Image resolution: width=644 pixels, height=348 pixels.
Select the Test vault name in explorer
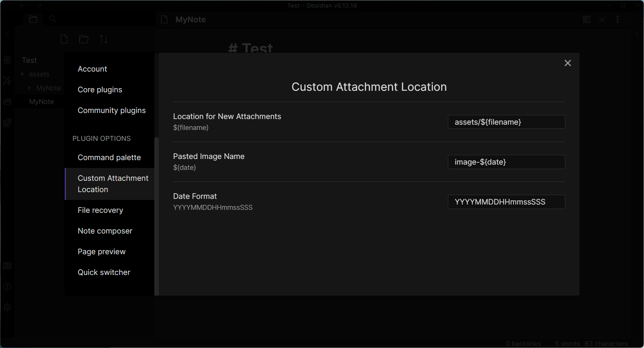[29, 60]
